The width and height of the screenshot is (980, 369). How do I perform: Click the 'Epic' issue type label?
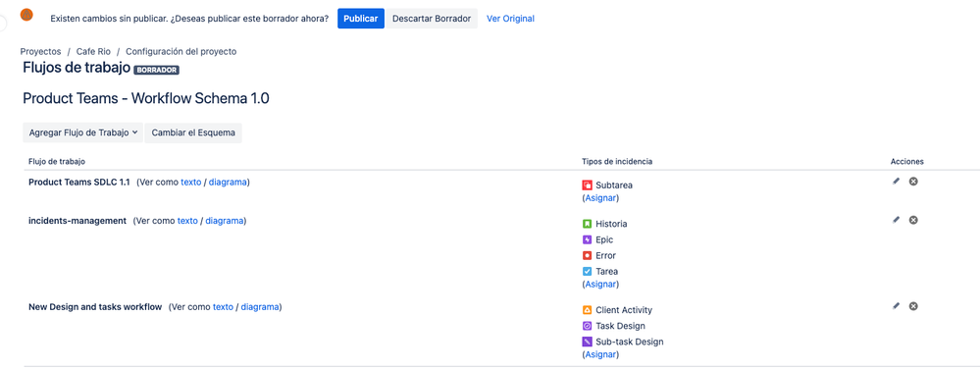coord(604,239)
